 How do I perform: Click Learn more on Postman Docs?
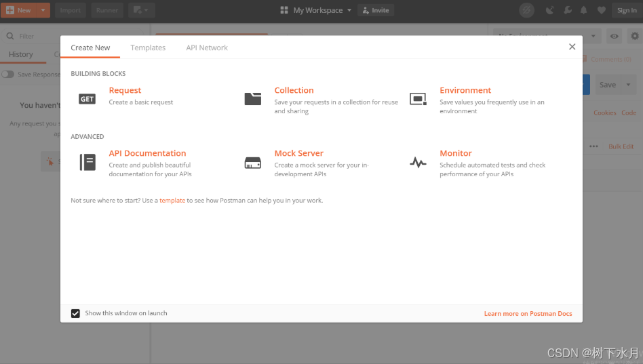click(528, 314)
